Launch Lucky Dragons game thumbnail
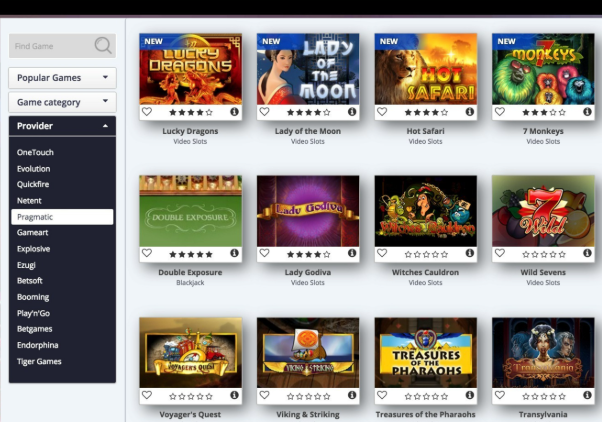Image resolution: width=602 pixels, height=422 pixels. (190, 69)
